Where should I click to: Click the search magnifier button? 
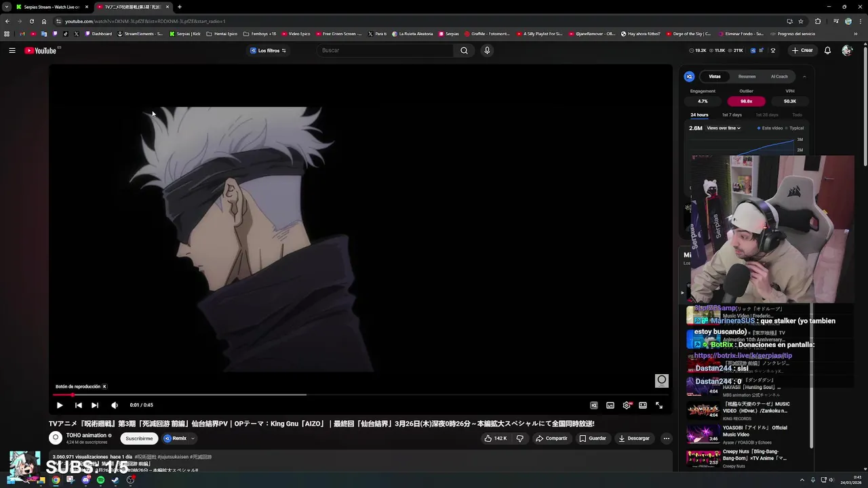tap(464, 51)
